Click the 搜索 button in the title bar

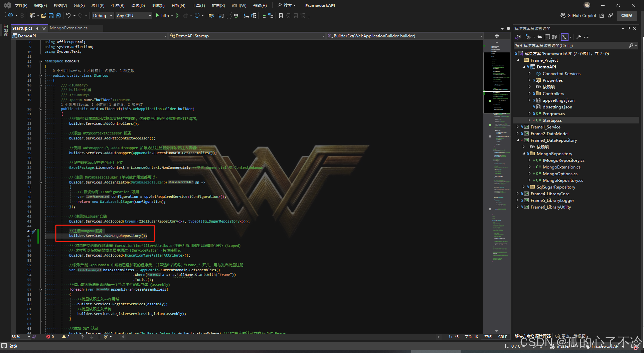pos(287,5)
